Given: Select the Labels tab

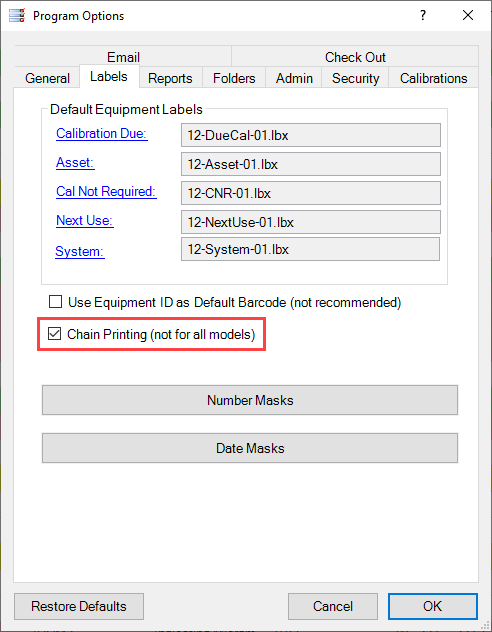Looking at the screenshot, I should point(109,76).
